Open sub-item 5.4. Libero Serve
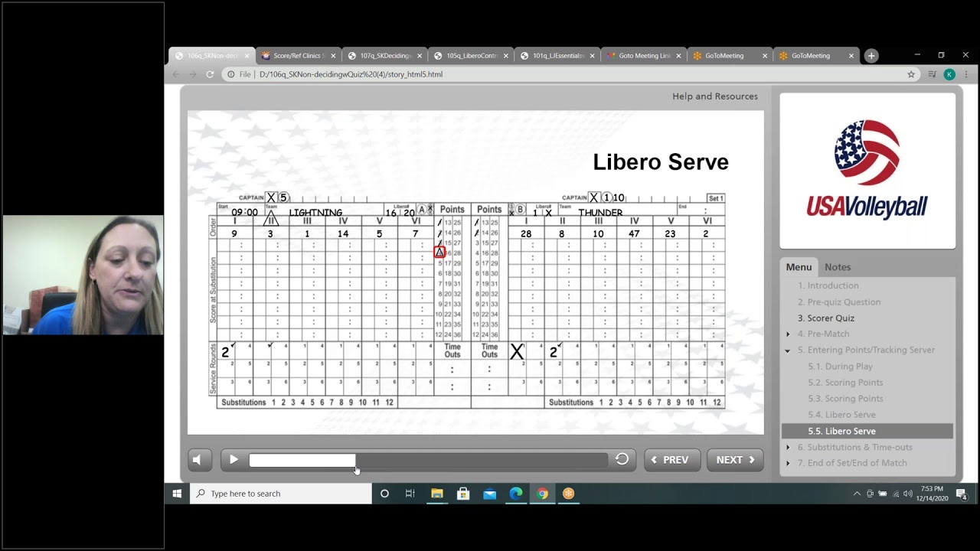Viewport: 980px width, 551px height. point(841,415)
